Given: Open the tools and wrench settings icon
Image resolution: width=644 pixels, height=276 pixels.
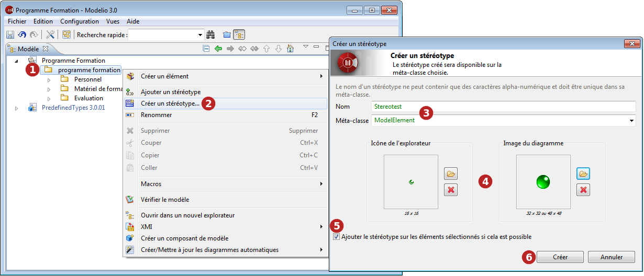Looking at the screenshot, I should point(50,35).
